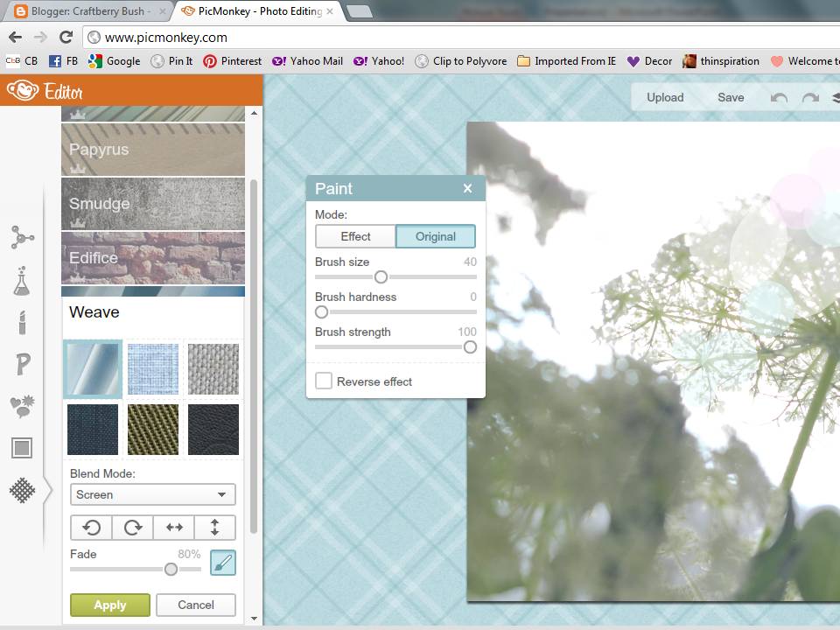Open the CB bookmark

click(22, 61)
